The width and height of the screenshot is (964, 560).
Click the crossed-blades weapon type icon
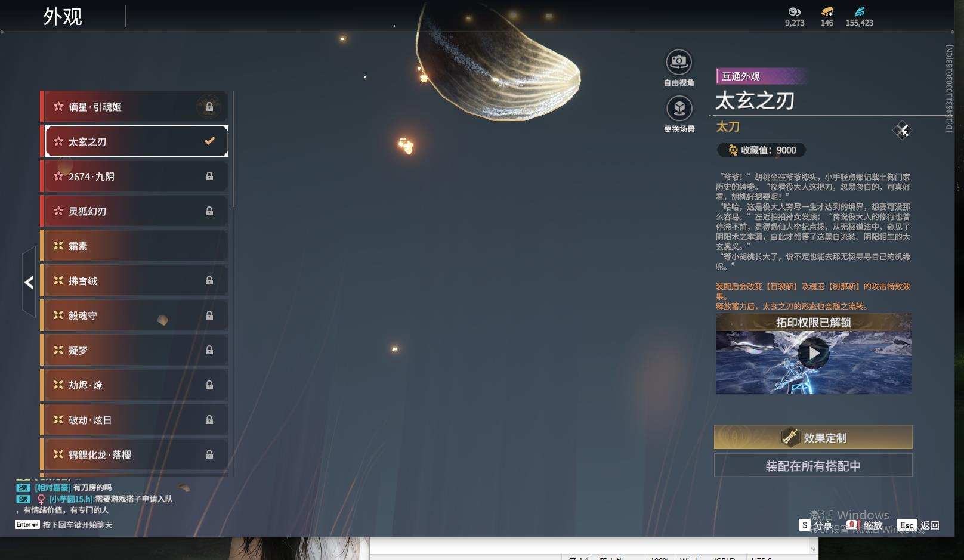[902, 130]
